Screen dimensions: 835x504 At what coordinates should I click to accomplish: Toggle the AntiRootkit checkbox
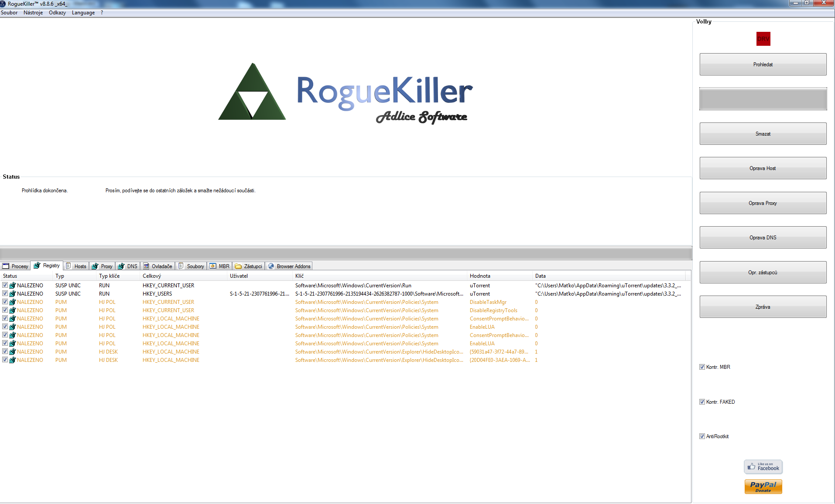pyautogui.click(x=702, y=436)
